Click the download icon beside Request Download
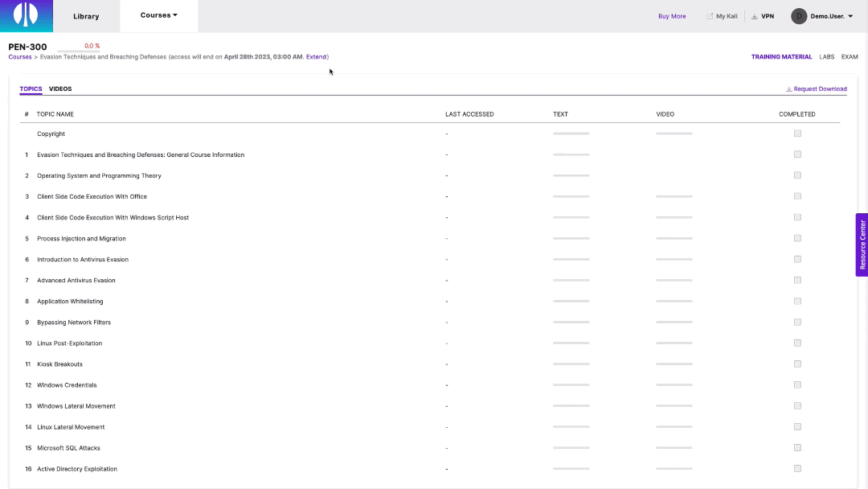This screenshot has height=489, width=868. (790, 88)
